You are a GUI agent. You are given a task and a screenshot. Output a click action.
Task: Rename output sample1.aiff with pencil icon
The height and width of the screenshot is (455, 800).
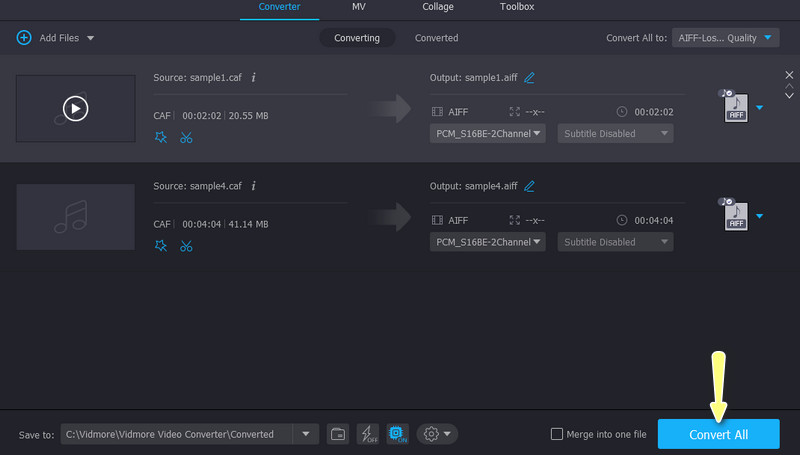click(x=529, y=77)
